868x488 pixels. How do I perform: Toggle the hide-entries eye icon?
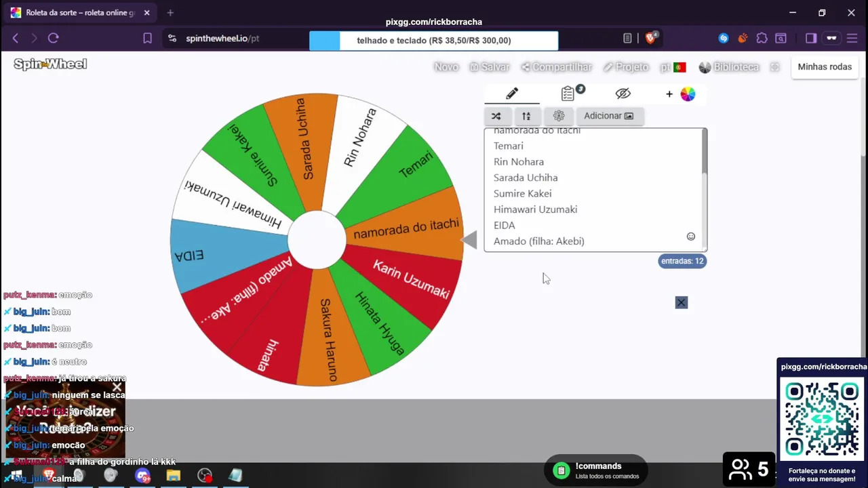pos(623,94)
